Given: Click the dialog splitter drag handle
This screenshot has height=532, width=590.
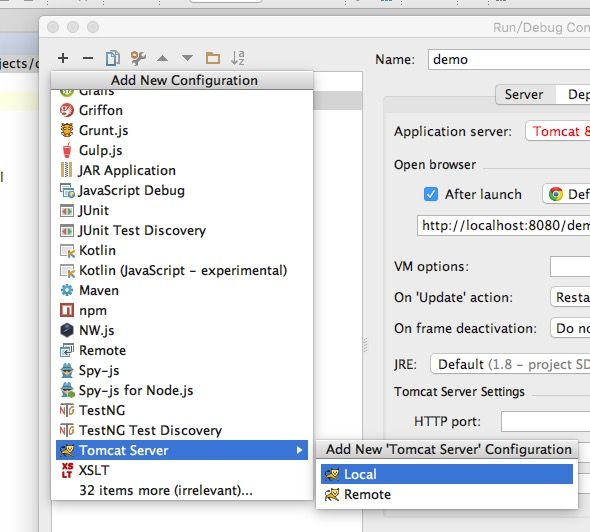Looking at the screenshot, I should pos(365,345).
